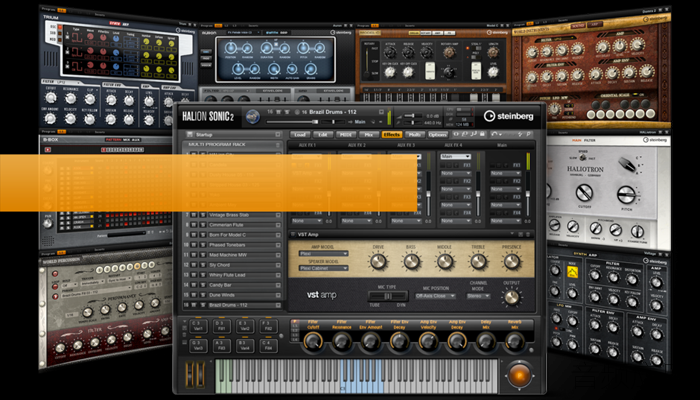Click the delete icon on VST Amp header
This screenshot has height=400, width=700.
point(528,234)
